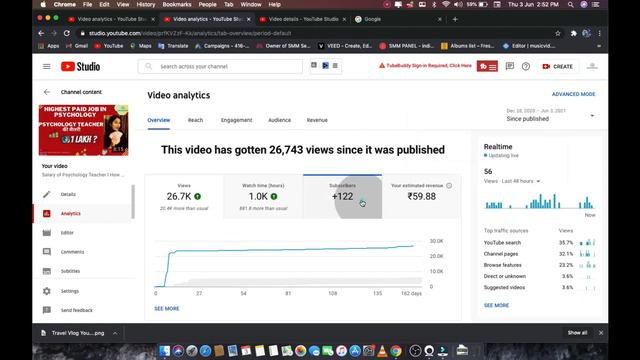Click SEE MORE below the views chart
This screenshot has height=360, width=640.
point(167,309)
